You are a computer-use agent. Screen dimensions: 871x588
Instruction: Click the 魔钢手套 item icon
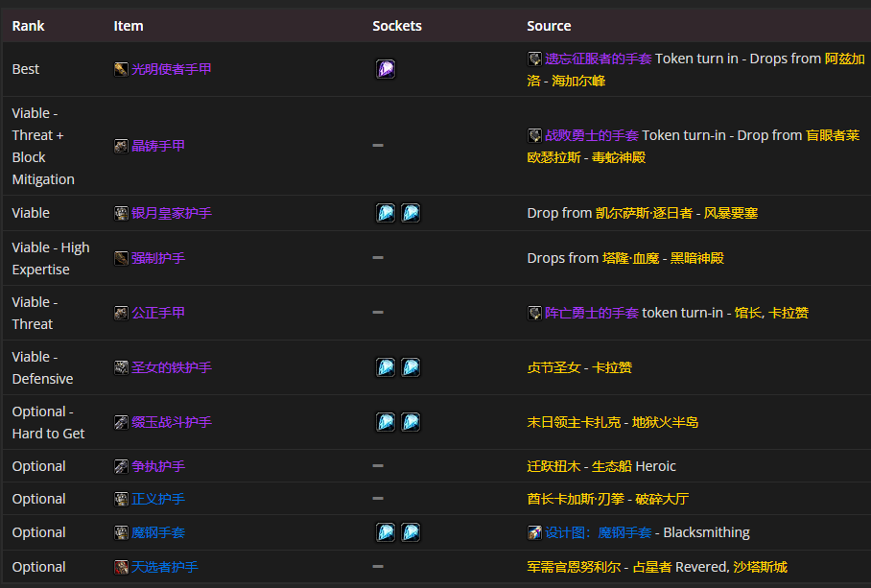120,532
